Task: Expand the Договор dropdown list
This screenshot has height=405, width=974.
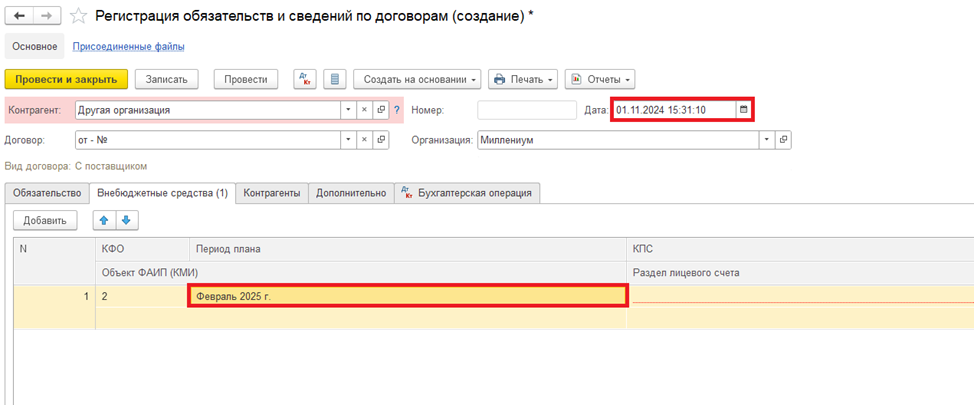Action: (x=348, y=140)
